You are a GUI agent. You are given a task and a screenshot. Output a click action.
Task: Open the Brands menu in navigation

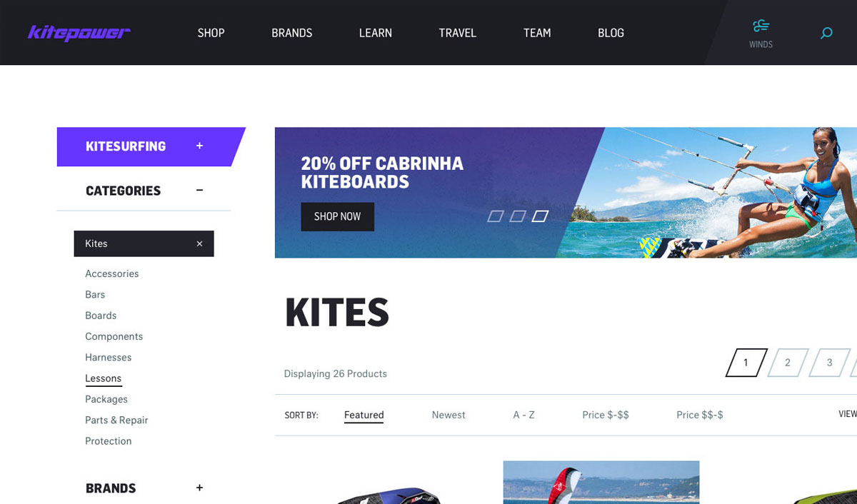pos(292,33)
